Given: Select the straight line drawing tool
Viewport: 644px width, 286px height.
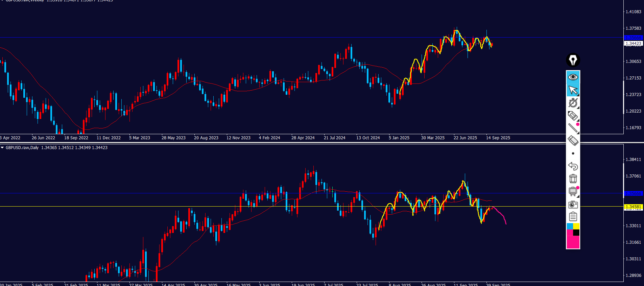Looking at the screenshot, I should click(573, 128).
